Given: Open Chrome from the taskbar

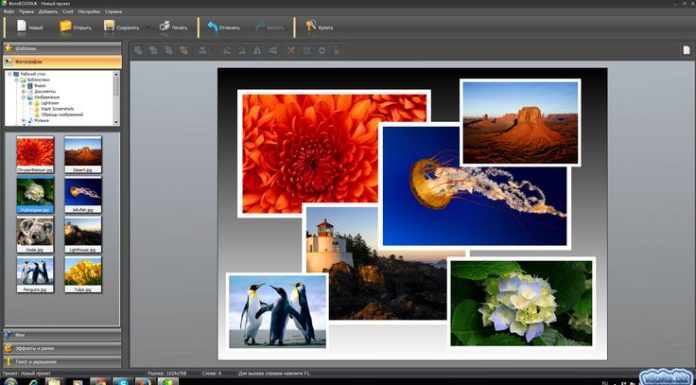Looking at the screenshot, I should click(100, 381).
